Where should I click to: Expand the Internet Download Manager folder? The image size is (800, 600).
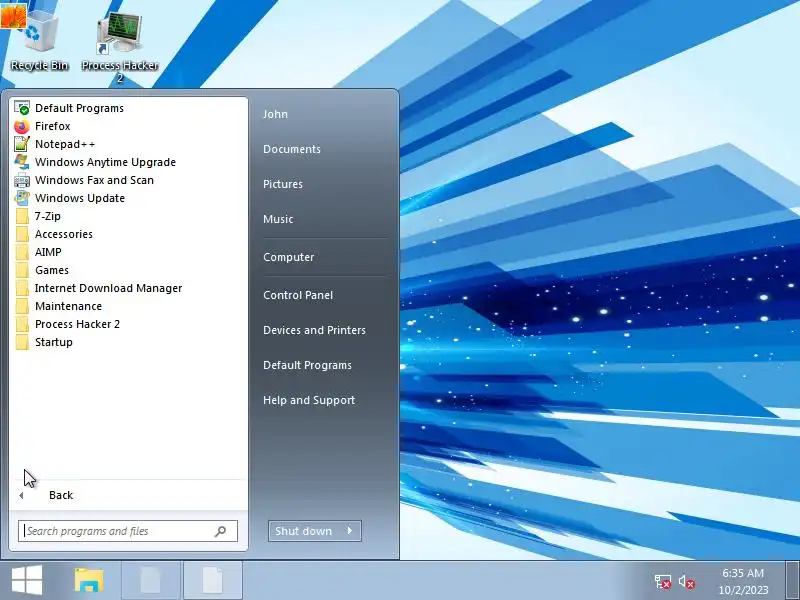click(x=128, y=288)
